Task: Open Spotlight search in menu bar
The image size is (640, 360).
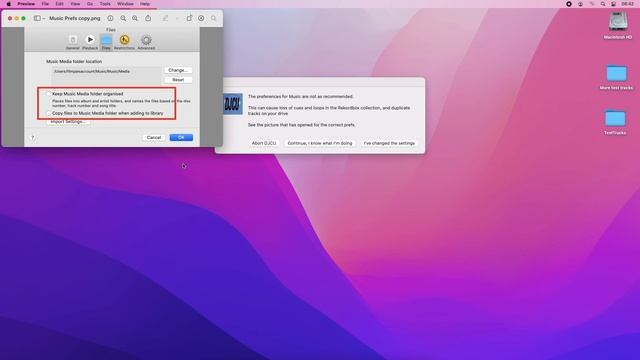Action: point(603,4)
